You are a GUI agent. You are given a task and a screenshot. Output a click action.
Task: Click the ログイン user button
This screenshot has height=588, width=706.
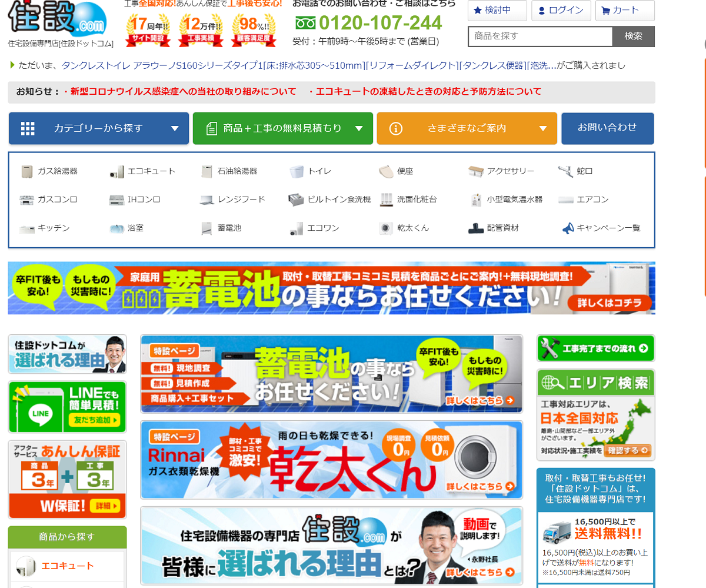pyautogui.click(x=561, y=11)
